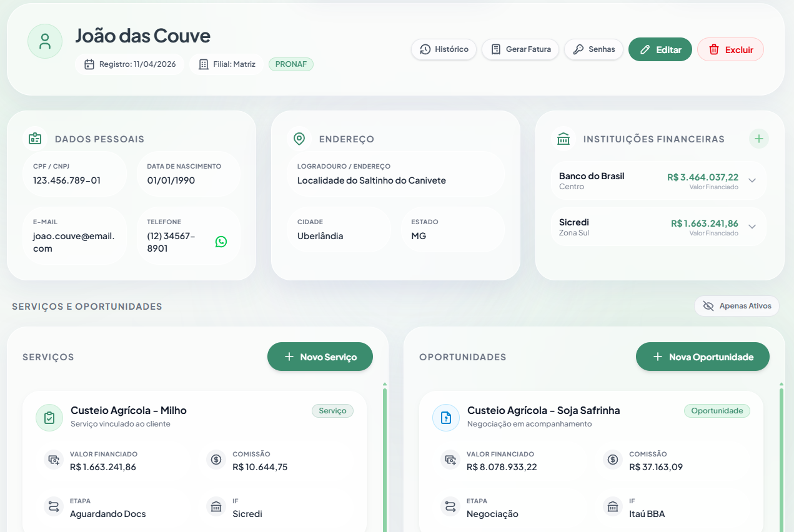
Task: Toggle the Apenas Ativos filter
Action: 737,306
